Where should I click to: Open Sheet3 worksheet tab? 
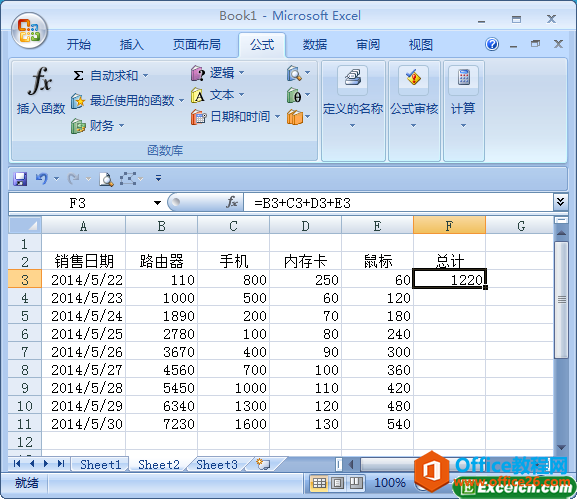[217, 464]
